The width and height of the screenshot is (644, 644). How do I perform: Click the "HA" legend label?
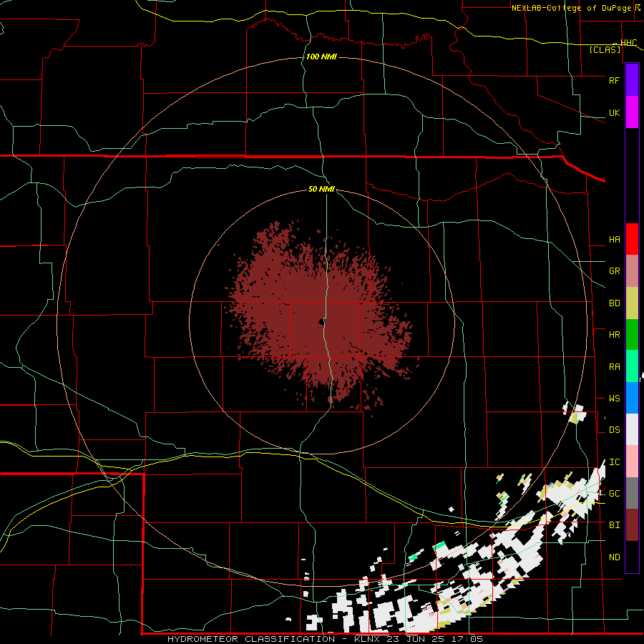[x=614, y=240]
